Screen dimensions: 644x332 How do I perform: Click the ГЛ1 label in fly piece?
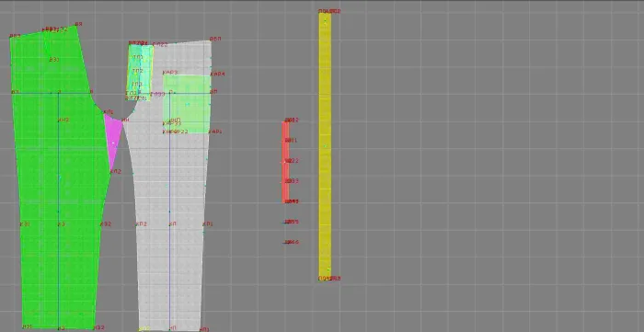coord(138,57)
